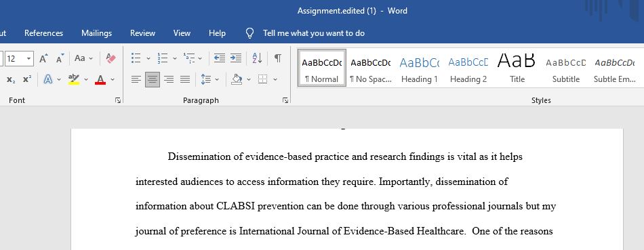Apply the Title style

(x=517, y=68)
